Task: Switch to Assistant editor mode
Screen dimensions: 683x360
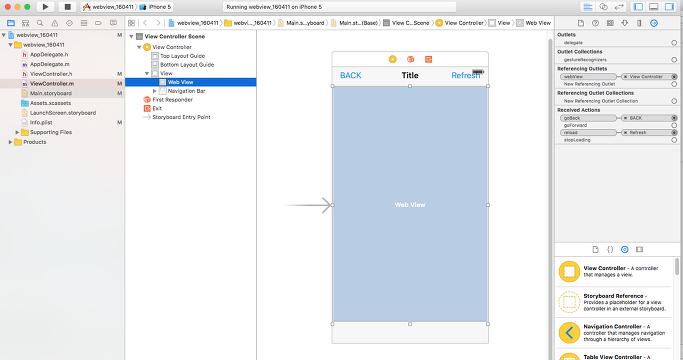Action: click(604, 7)
